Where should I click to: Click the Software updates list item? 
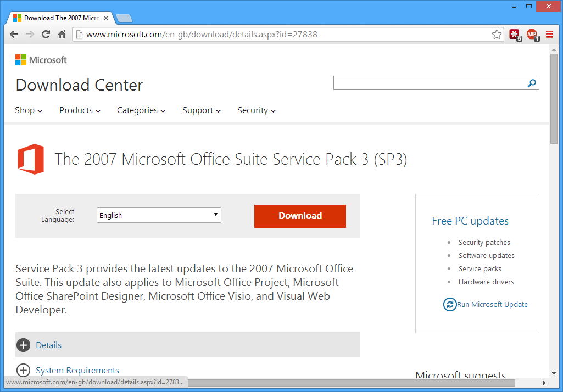[x=486, y=256]
